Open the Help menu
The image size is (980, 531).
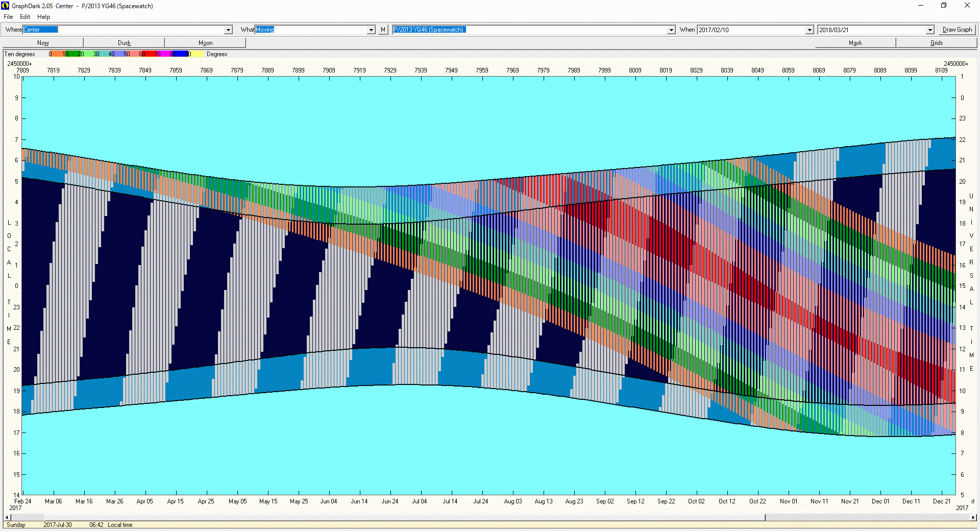pos(43,17)
